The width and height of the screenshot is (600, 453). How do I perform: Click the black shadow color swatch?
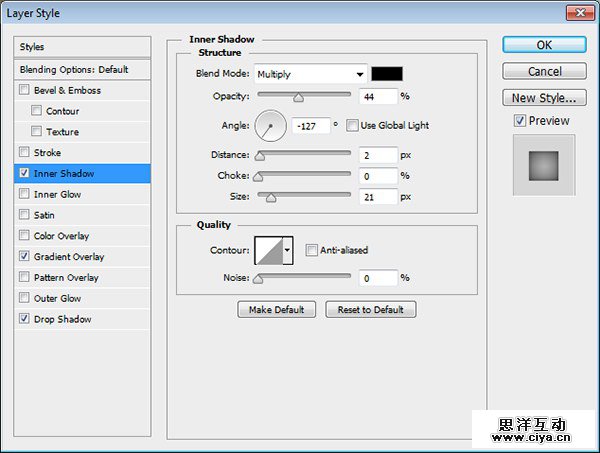point(386,74)
